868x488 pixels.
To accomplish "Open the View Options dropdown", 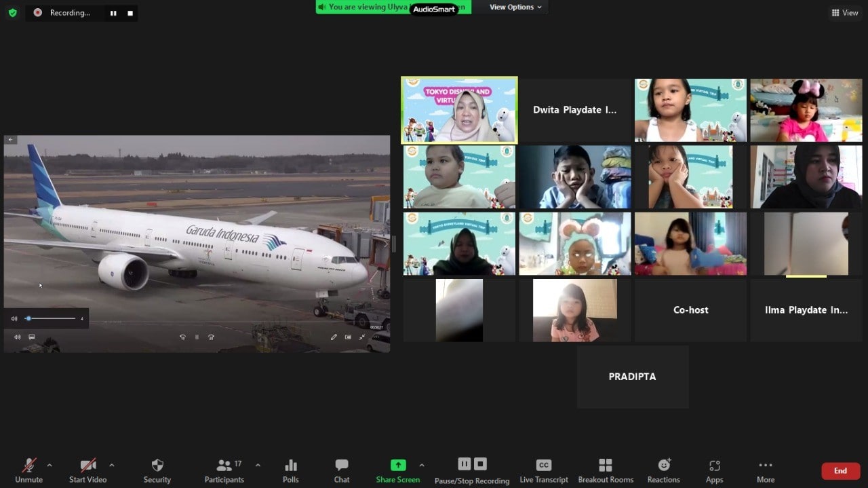I will (515, 7).
